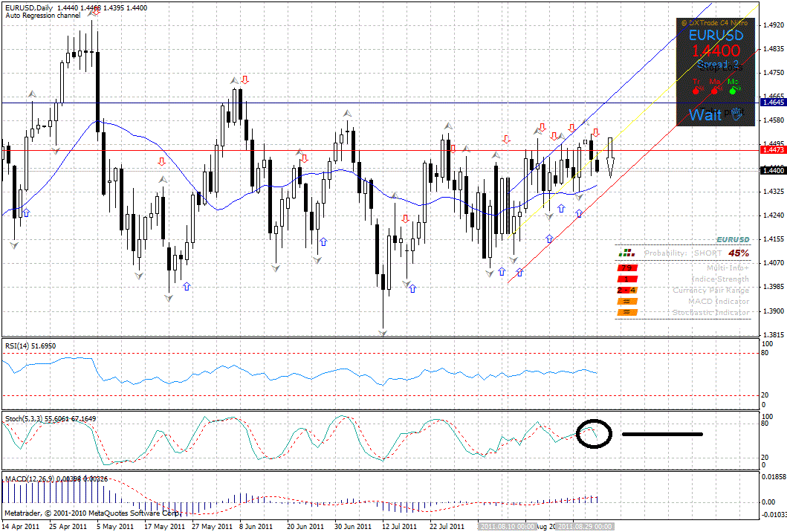Click the 1.4750 price axis label

(x=773, y=73)
